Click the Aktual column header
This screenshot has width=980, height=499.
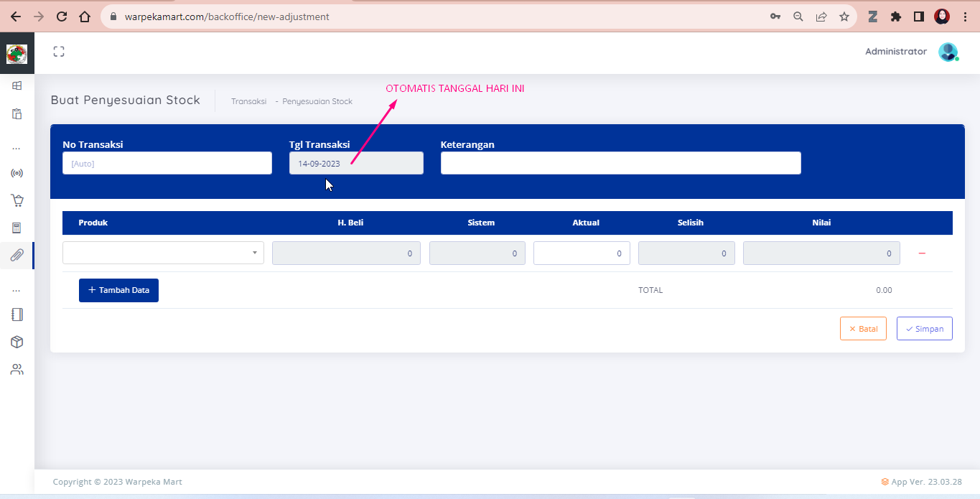(586, 223)
